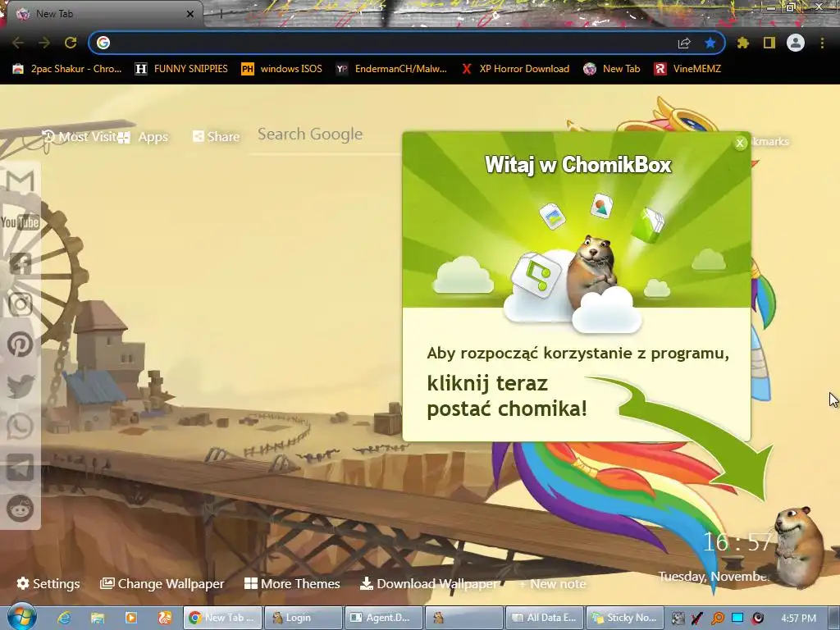Switch to the Login taskbar window

click(303, 618)
